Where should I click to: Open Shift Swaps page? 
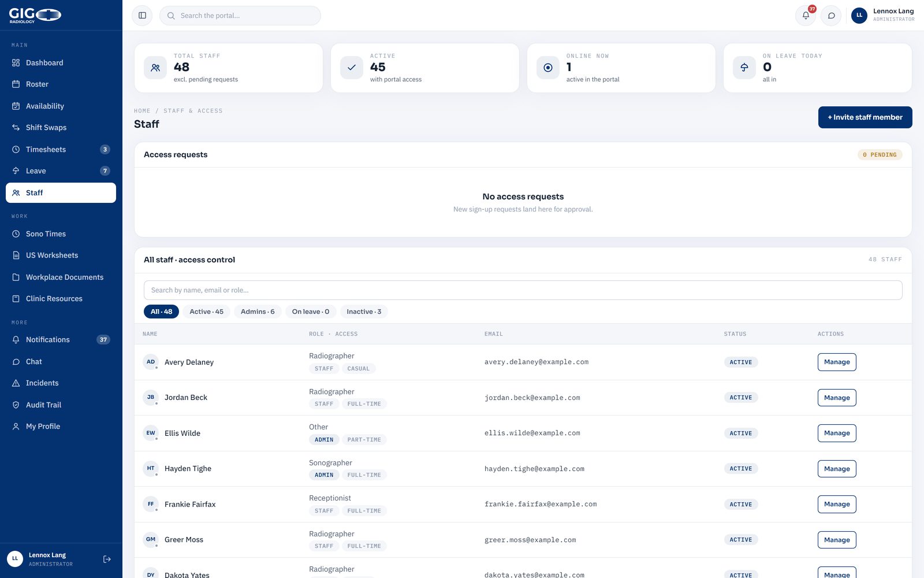[x=61, y=128]
